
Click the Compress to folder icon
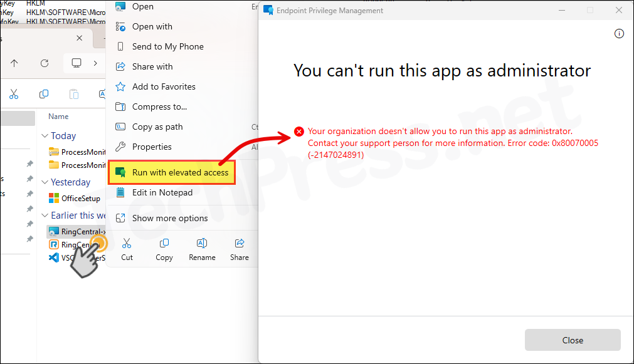click(120, 107)
